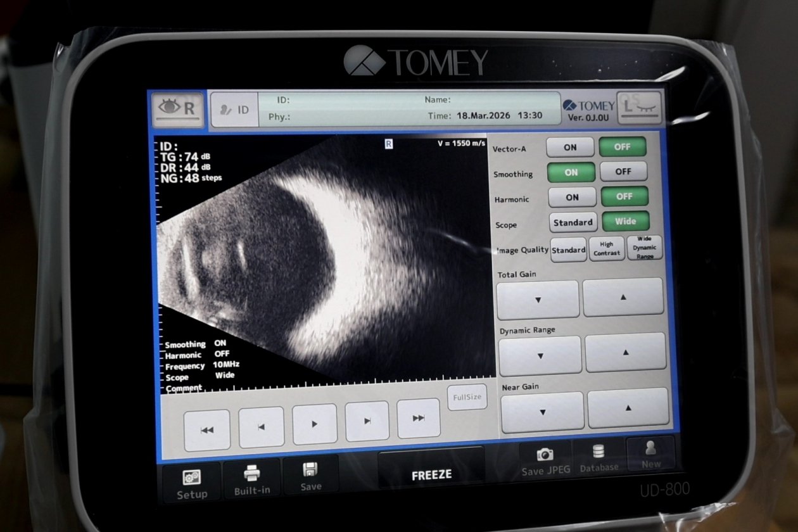Screen dimensions: 798x532
Task: Increase Near Gain with up arrow
Action: 627,408
